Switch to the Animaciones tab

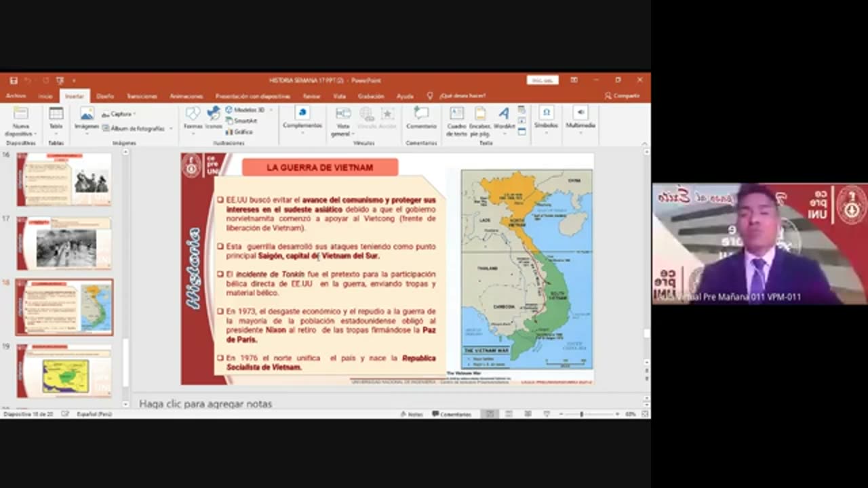pyautogui.click(x=186, y=96)
